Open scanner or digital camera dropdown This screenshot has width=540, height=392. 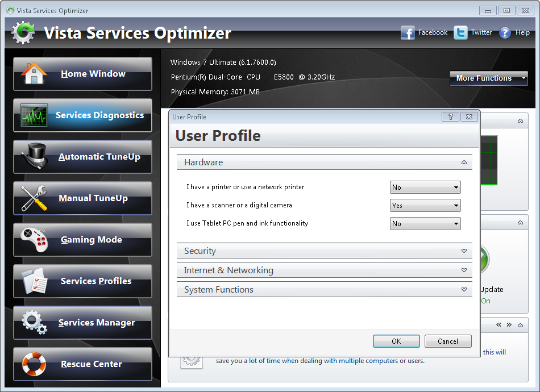coord(425,206)
